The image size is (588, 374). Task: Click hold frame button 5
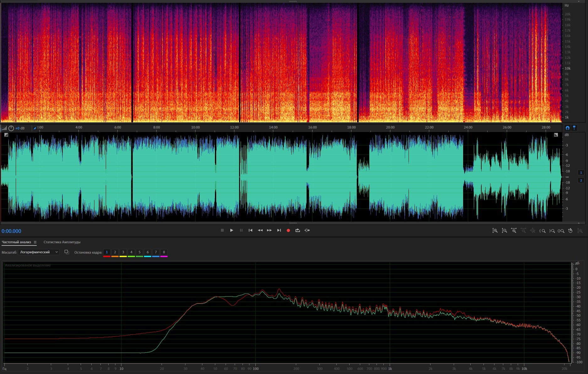[x=139, y=252]
